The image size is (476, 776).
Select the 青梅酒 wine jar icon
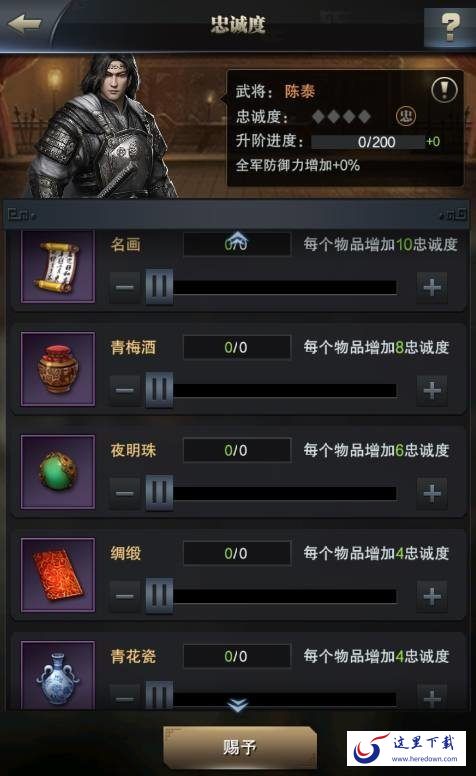pyautogui.click(x=58, y=369)
